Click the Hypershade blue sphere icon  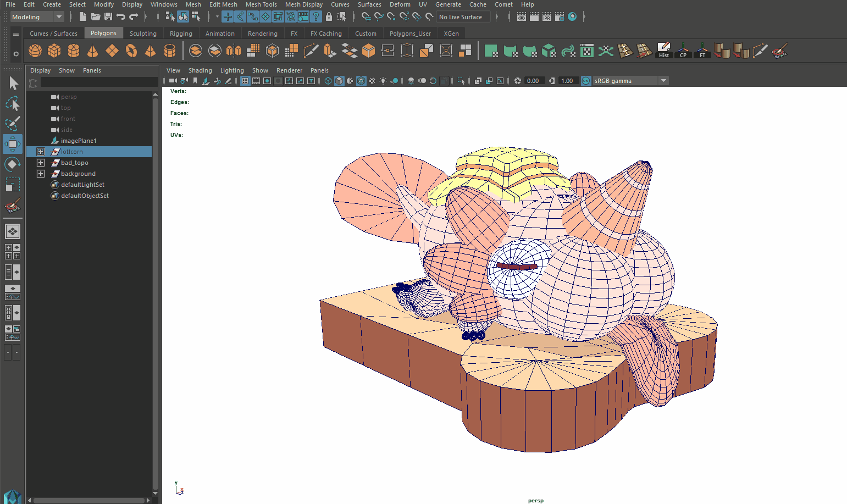[572, 17]
